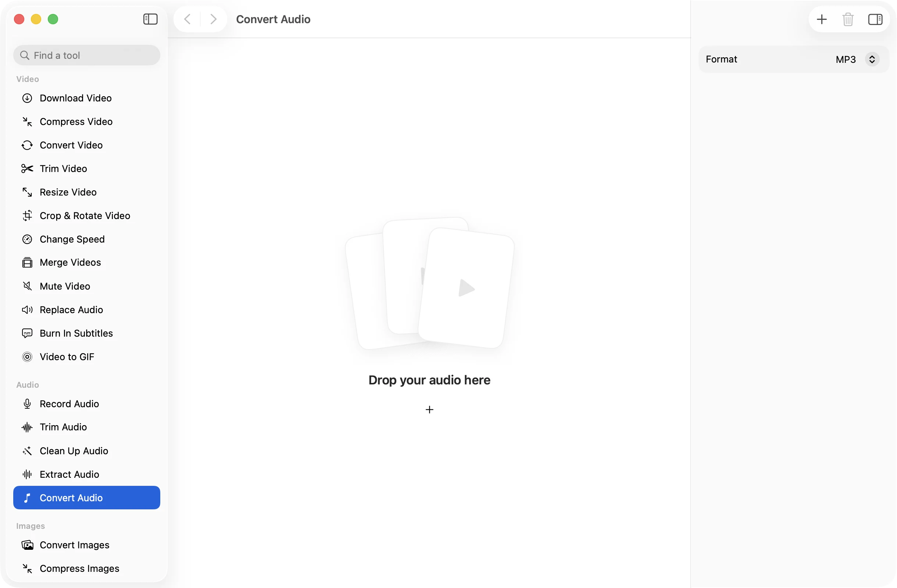Open the Burn In Subtitles tool
The height and width of the screenshot is (588, 897).
(87, 333)
